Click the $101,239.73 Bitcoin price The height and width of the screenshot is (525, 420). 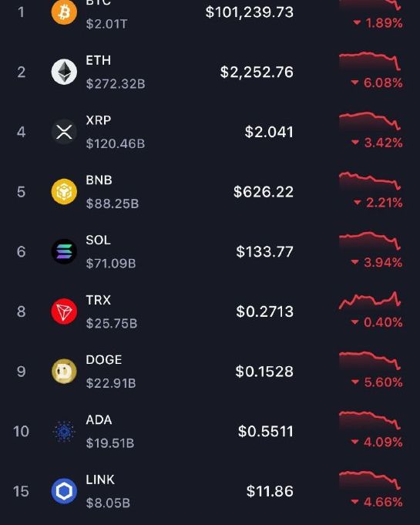[x=250, y=12]
